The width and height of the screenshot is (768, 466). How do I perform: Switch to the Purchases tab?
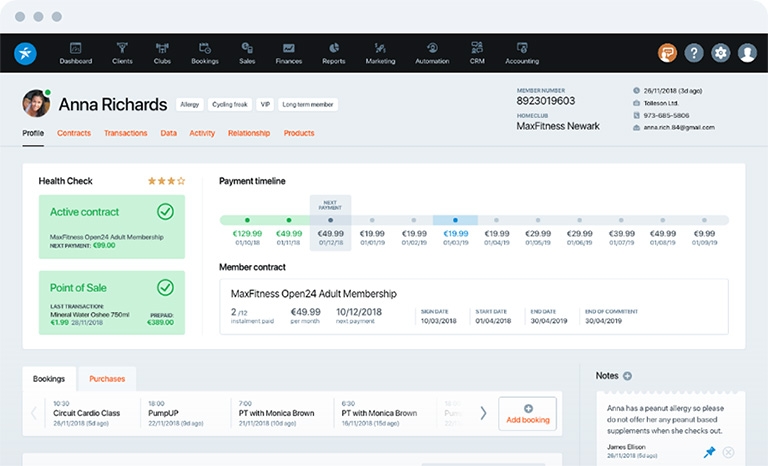click(107, 379)
